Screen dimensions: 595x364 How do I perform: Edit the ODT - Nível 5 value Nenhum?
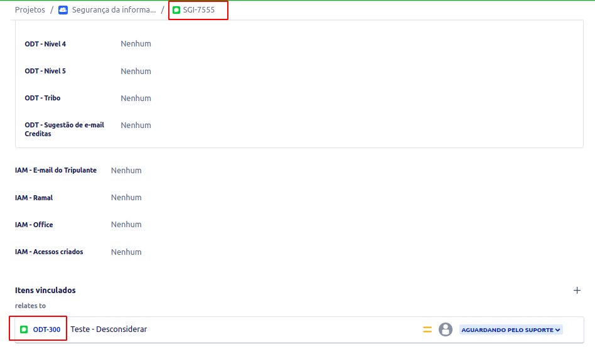coord(136,71)
